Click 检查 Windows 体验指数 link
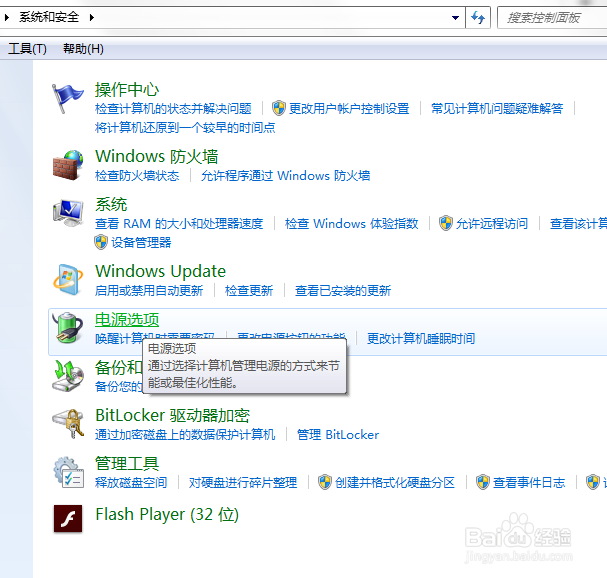This screenshot has height=578, width=607. [x=352, y=223]
